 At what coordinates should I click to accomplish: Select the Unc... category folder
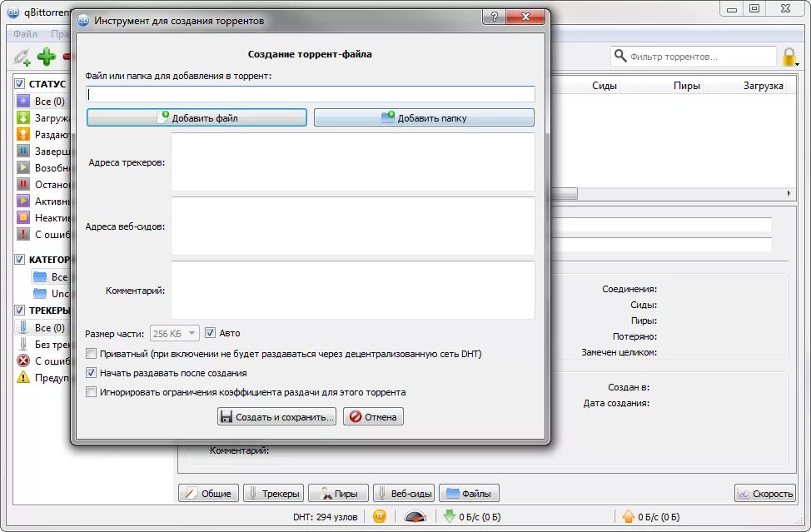[51, 294]
